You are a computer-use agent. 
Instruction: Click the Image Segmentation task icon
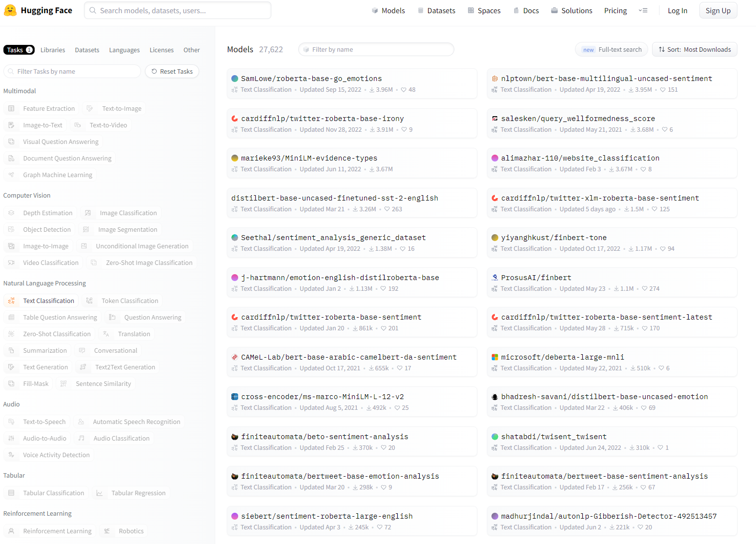point(86,229)
